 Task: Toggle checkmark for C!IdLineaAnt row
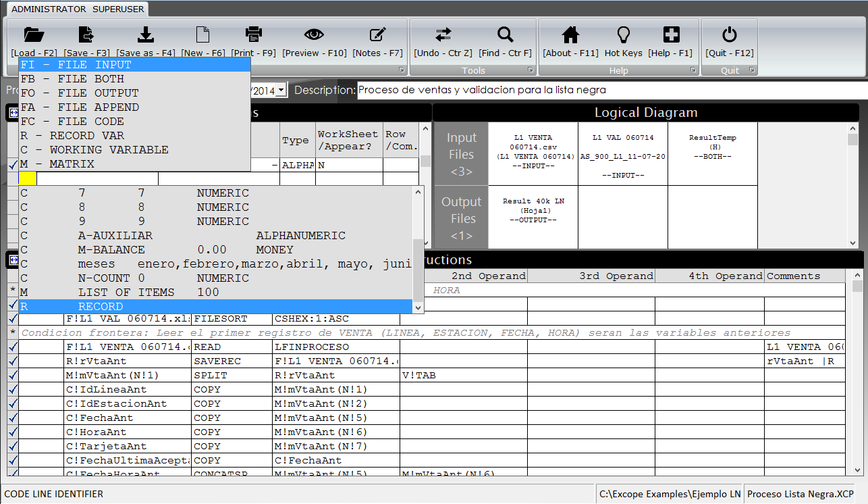(x=13, y=389)
